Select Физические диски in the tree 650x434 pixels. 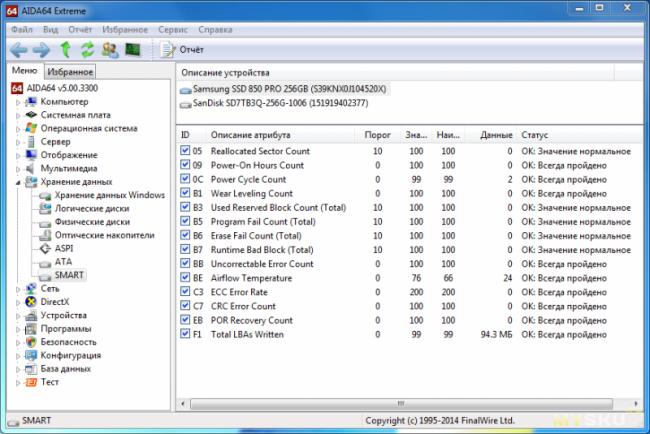coord(92,222)
